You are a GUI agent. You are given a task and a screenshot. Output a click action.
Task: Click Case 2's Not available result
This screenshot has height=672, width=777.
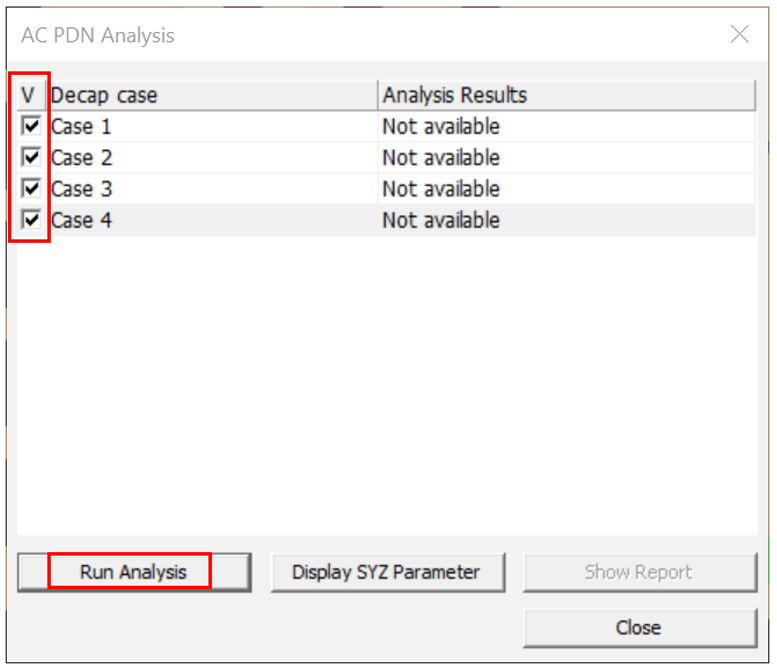coord(441,158)
